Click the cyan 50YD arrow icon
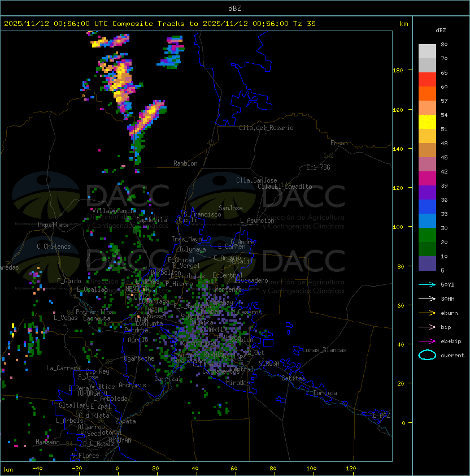The width and height of the screenshot is (470, 476). pos(427,285)
